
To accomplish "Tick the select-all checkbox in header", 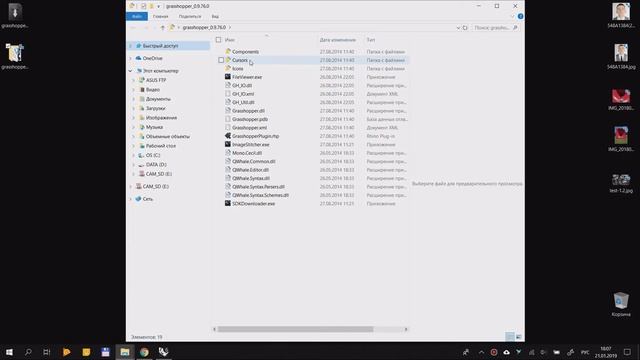I will (x=218, y=40).
